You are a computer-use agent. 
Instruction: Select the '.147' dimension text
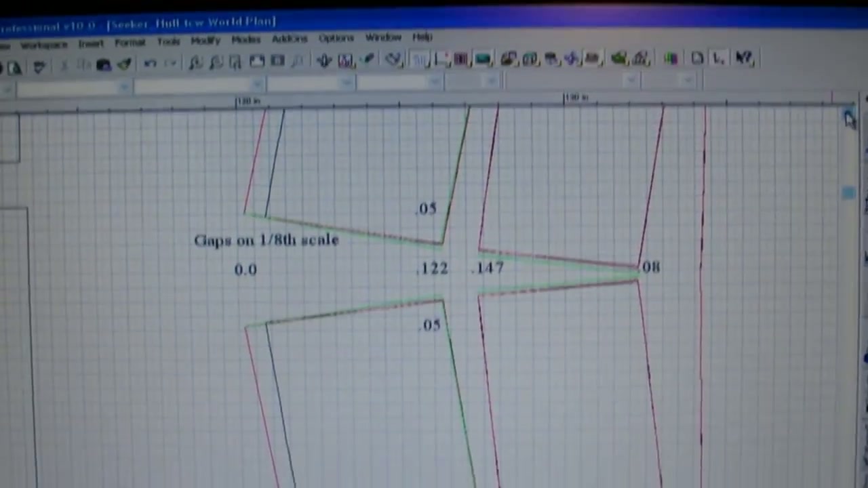click(x=488, y=268)
